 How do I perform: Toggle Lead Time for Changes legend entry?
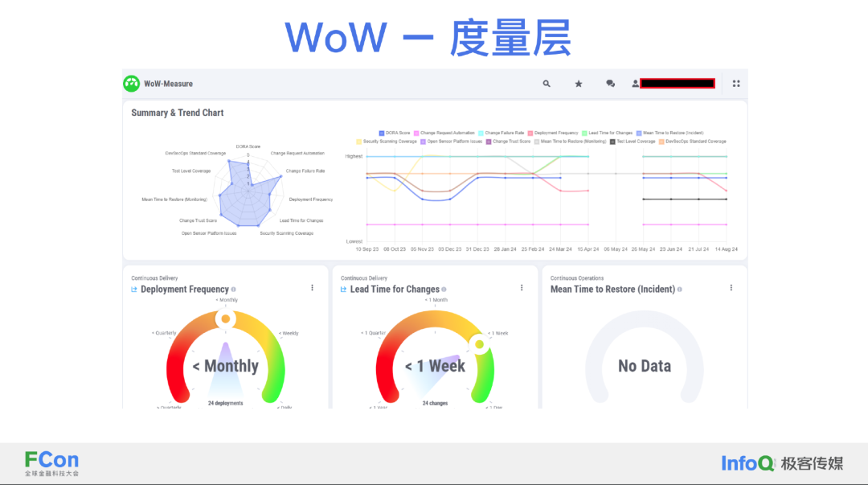click(608, 133)
